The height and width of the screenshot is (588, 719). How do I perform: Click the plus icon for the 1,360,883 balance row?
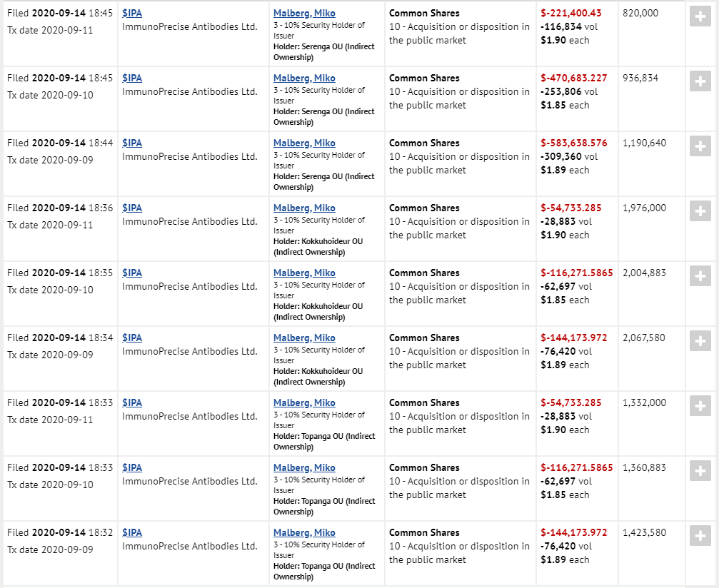[x=700, y=472]
